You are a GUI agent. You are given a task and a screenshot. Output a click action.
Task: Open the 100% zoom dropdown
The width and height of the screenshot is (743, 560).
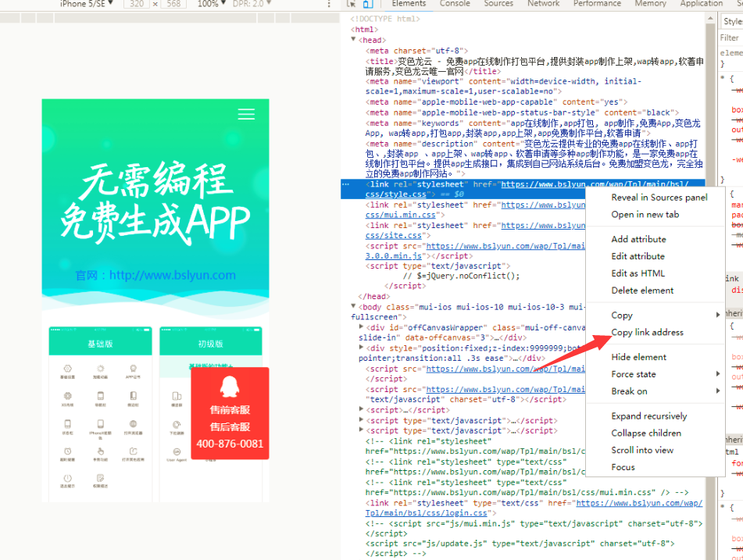(211, 4)
